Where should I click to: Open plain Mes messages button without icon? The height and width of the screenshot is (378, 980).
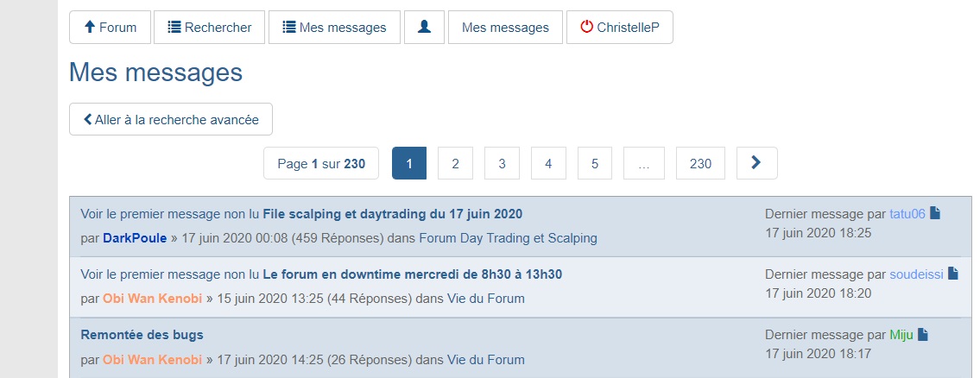click(x=505, y=27)
